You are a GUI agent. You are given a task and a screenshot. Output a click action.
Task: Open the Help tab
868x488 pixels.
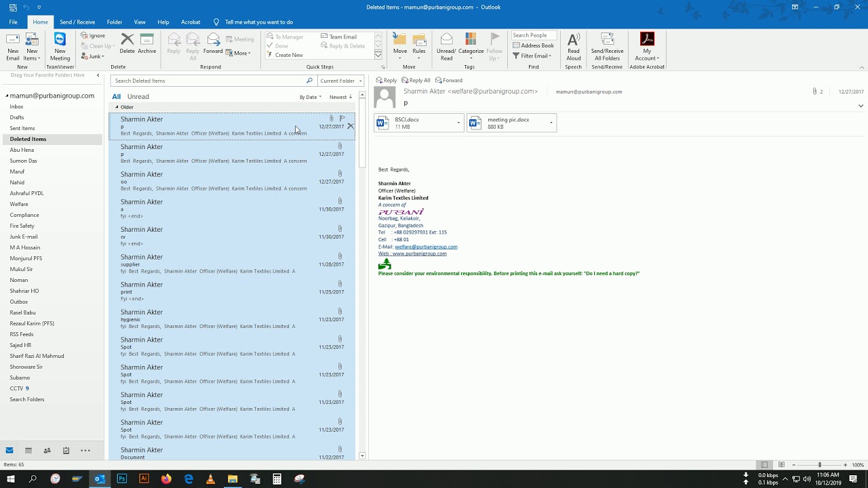163,22
